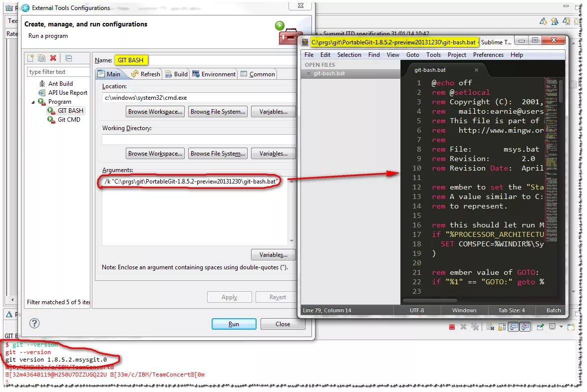The image size is (587, 392).
Task: Click Sublime horizontal scrollbar
Action: click(430, 301)
